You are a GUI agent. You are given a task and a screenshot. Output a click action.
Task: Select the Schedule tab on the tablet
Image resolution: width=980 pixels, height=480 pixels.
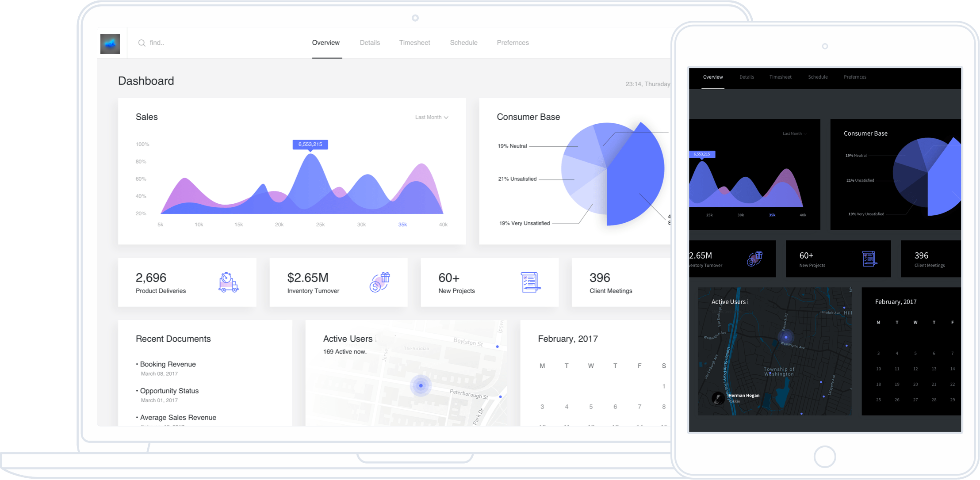pyautogui.click(x=818, y=77)
